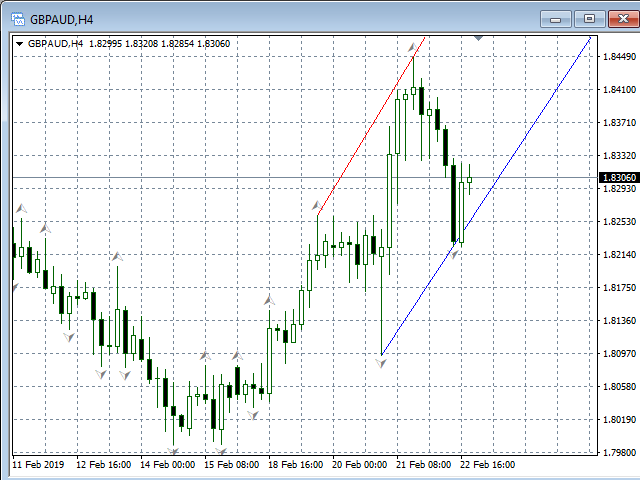Click the 1.80190 price scale label
640x480 pixels.
pos(620,420)
